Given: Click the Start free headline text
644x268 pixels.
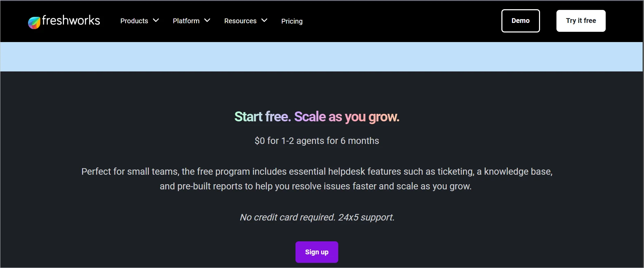Looking at the screenshot, I should tap(262, 116).
